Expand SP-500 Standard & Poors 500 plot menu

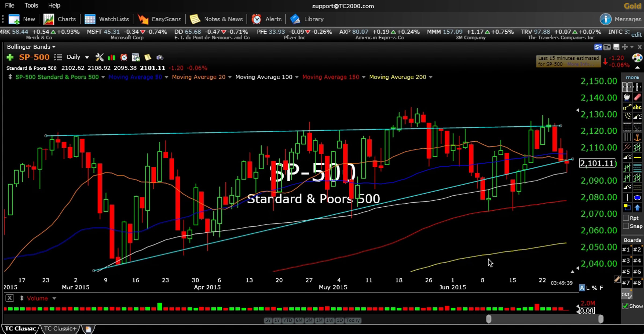coord(103,77)
